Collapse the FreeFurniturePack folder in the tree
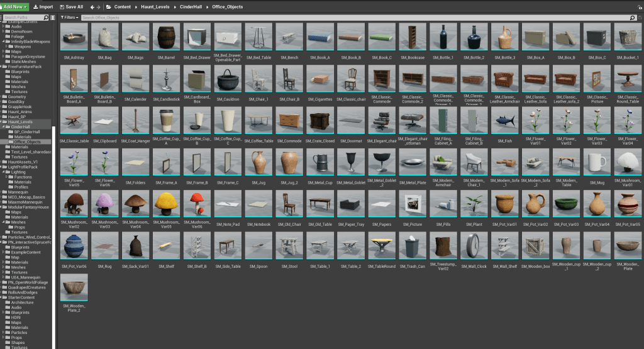This screenshot has width=644, height=349. 4,66
